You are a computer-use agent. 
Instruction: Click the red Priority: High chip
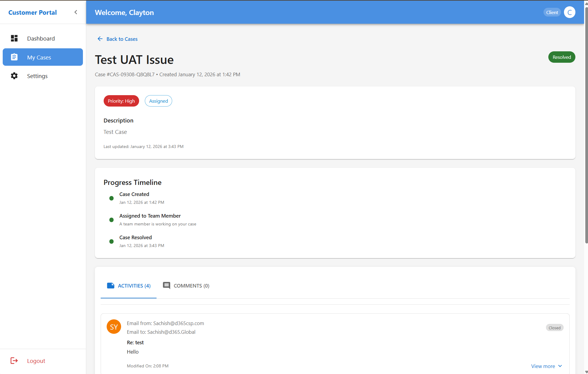(x=121, y=101)
